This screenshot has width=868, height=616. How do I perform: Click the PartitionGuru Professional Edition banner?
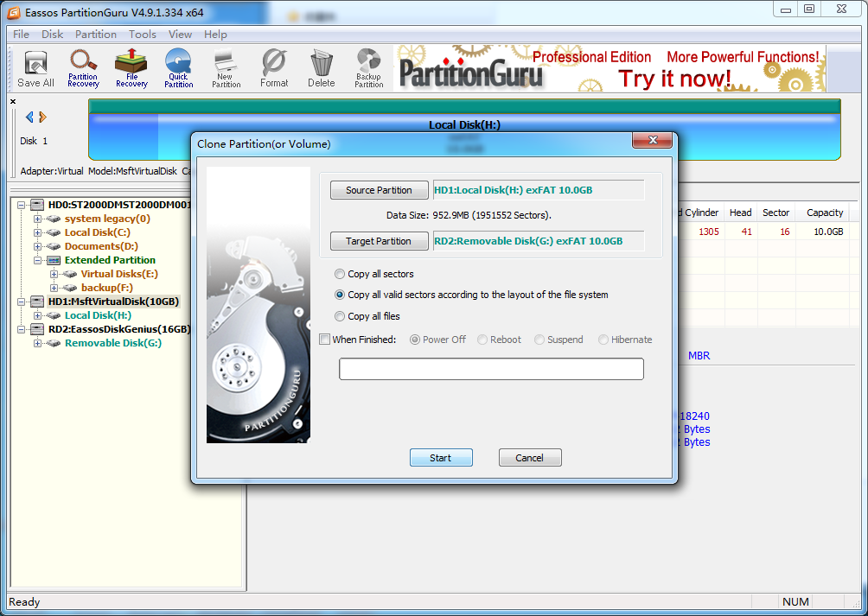(x=609, y=69)
